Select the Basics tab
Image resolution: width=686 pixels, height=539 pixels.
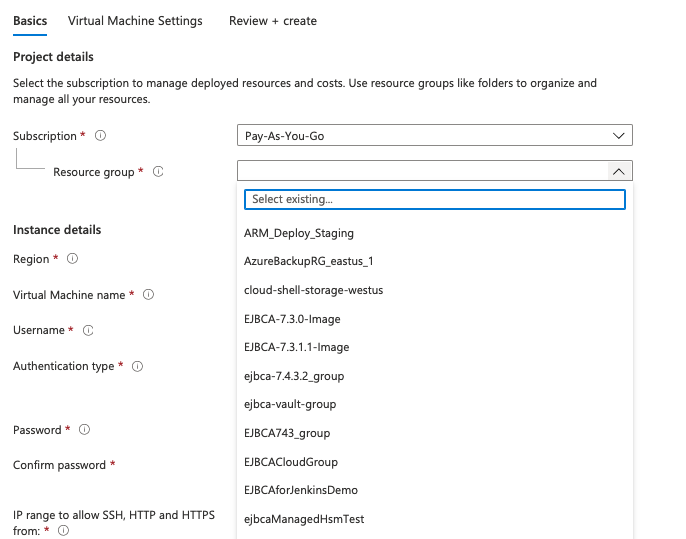coord(30,21)
